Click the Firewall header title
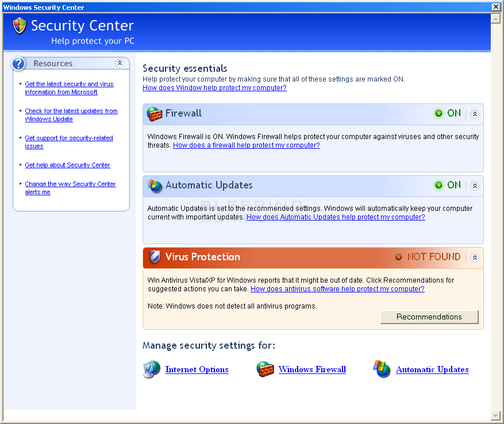 (x=183, y=113)
